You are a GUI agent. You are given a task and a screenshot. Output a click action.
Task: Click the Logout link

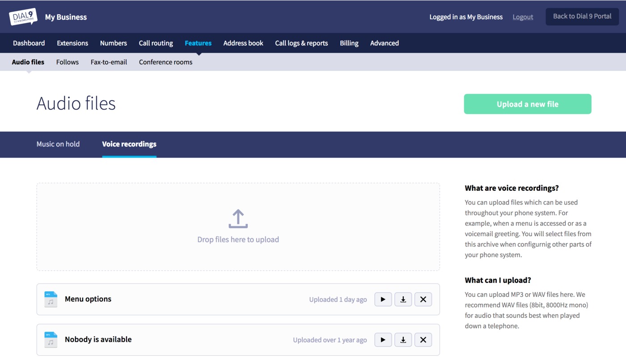click(x=523, y=17)
